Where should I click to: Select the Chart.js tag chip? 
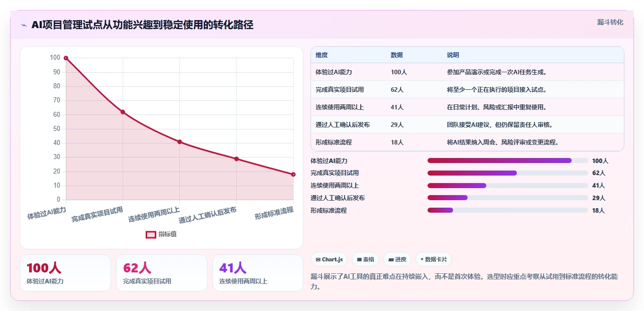330,259
